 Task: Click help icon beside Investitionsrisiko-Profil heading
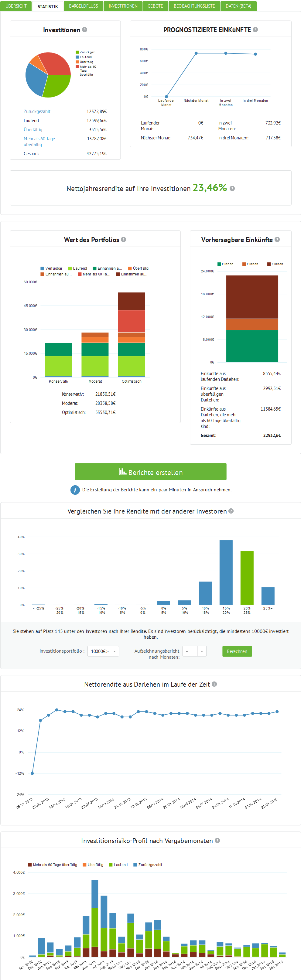click(217, 840)
